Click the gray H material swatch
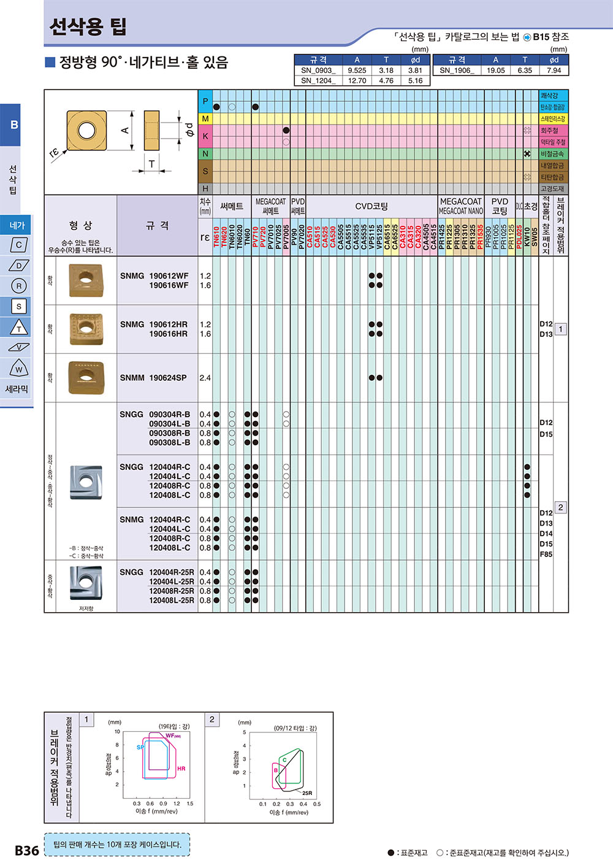 tap(205, 189)
